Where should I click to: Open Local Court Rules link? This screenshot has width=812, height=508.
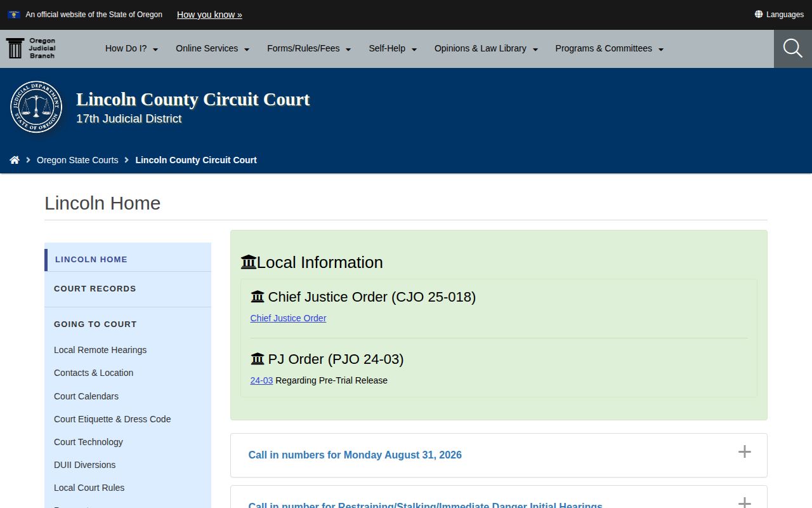pos(89,488)
